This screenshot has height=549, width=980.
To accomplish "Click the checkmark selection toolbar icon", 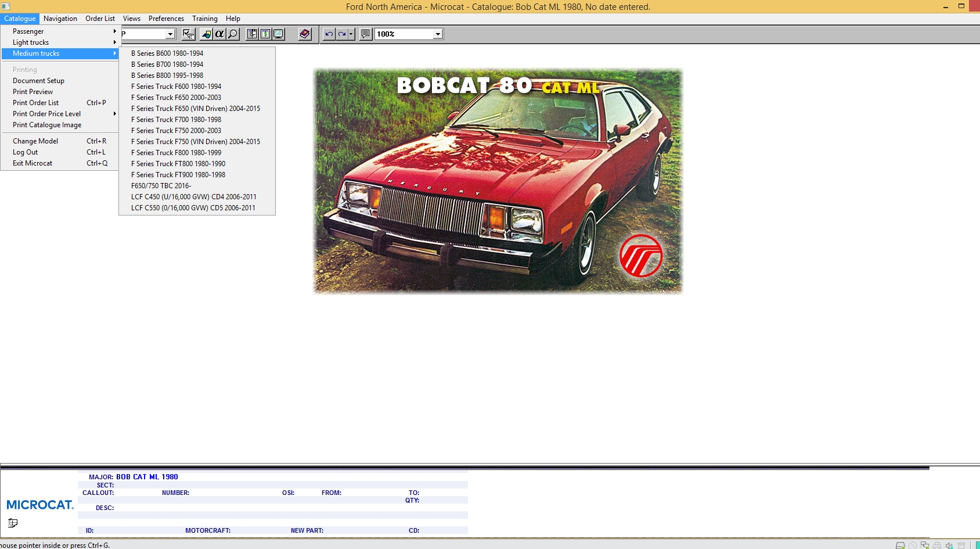I will [x=188, y=34].
